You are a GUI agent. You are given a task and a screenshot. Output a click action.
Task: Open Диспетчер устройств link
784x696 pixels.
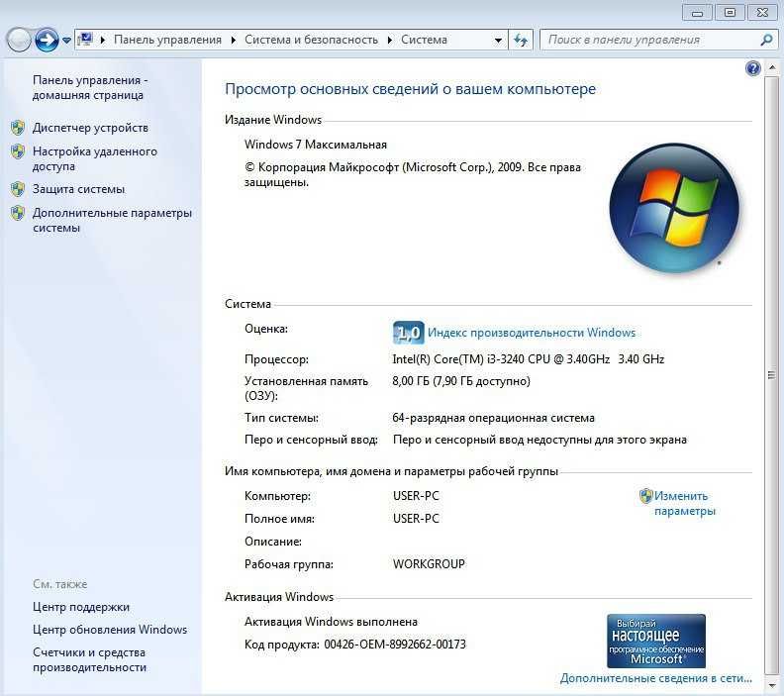(90, 128)
